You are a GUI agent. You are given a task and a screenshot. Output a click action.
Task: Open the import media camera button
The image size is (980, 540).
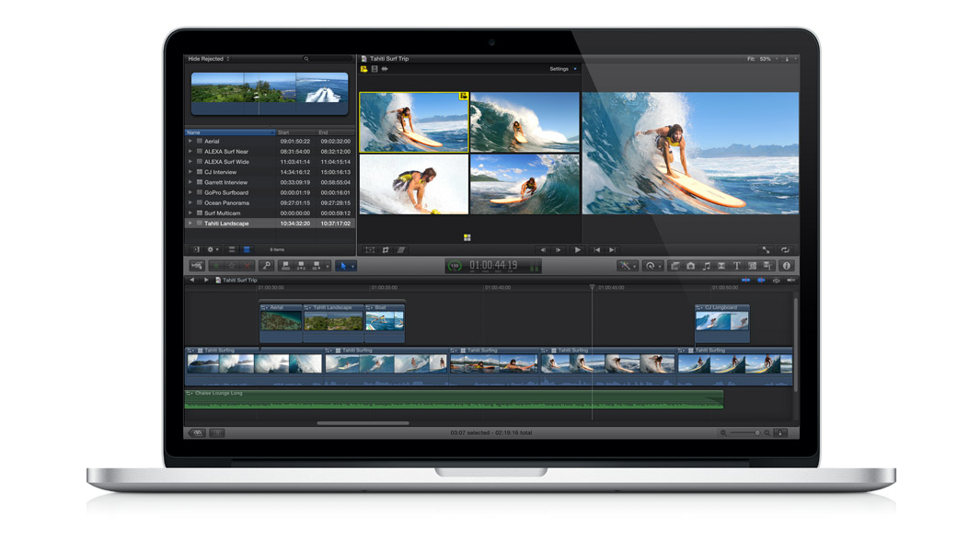point(197,266)
